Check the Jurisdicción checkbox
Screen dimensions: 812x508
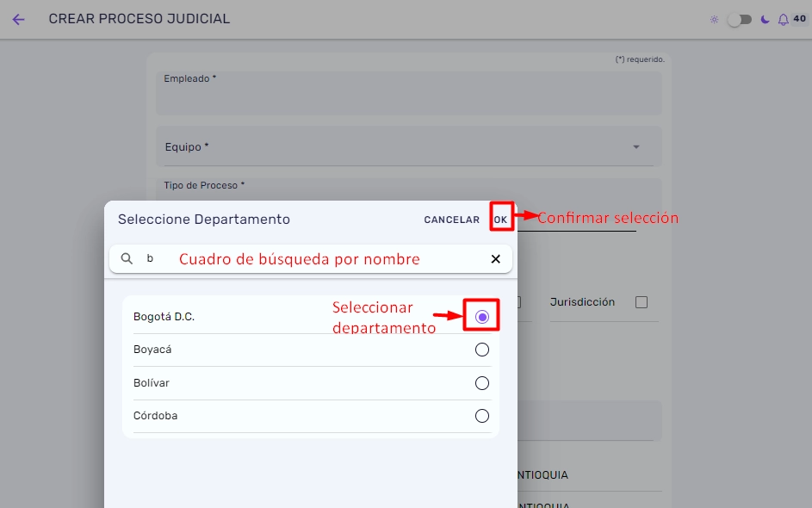pyautogui.click(x=642, y=302)
